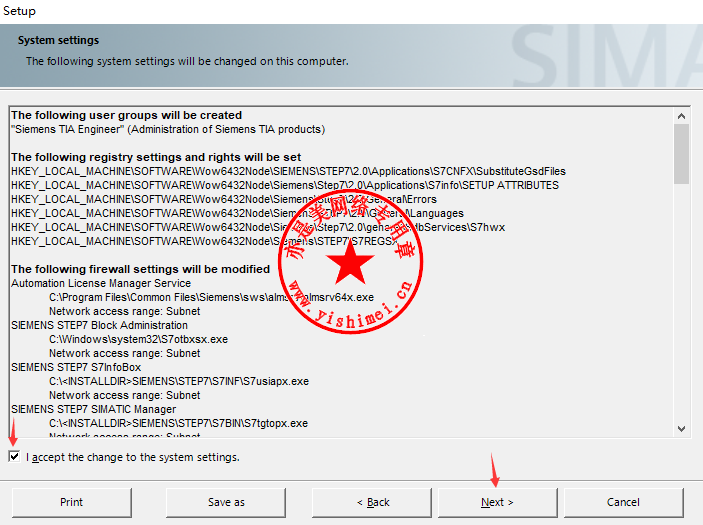Click Network access range line under S7usiapx.exe
703x525 pixels.
pyautogui.click(x=125, y=395)
